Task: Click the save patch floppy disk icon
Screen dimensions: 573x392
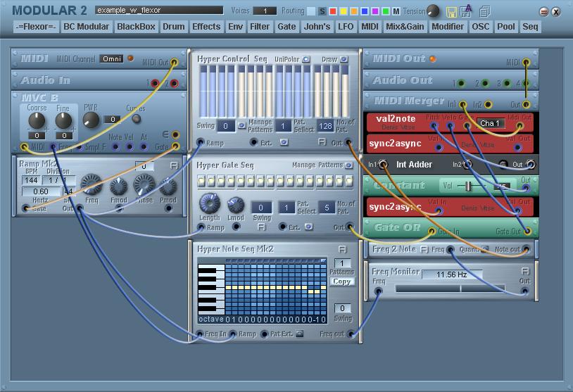Action: coord(452,12)
